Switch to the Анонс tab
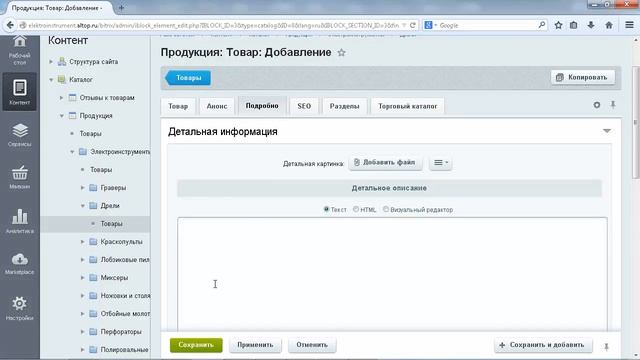The width and height of the screenshot is (640, 360). tap(217, 106)
